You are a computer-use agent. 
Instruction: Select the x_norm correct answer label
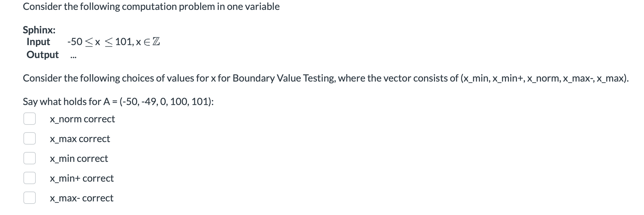coord(83,119)
